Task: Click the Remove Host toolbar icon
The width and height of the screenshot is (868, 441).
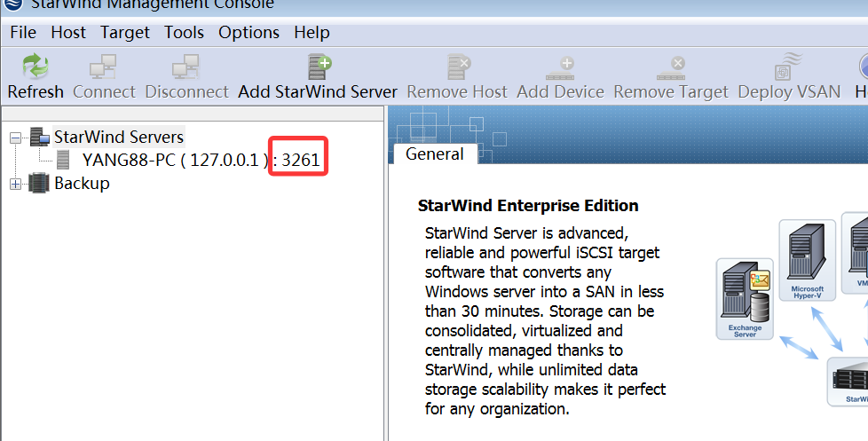Action: click(x=458, y=67)
